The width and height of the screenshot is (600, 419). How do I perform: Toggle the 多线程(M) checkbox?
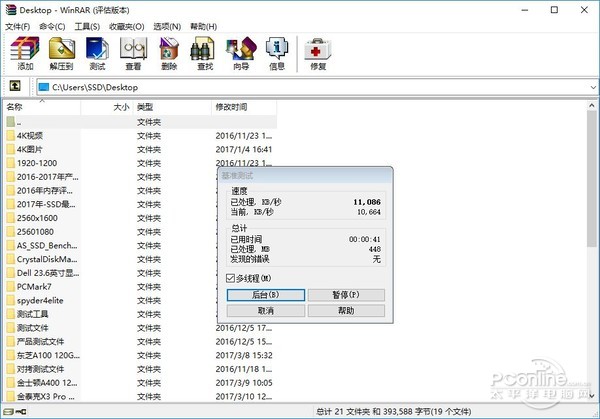pyautogui.click(x=230, y=278)
